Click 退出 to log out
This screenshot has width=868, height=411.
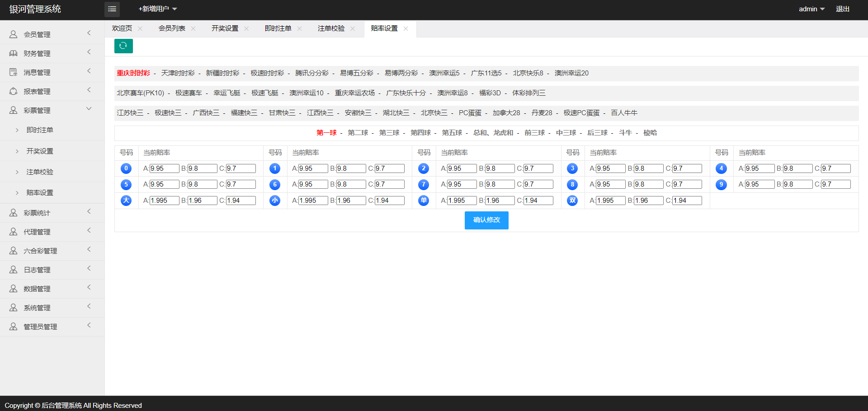[842, 9]
